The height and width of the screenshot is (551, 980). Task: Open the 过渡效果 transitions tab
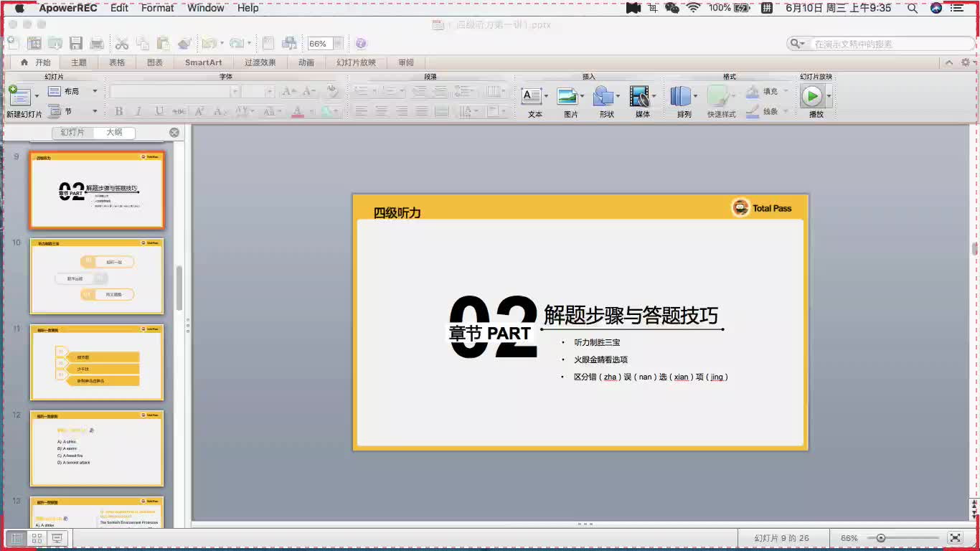[260, 62]
